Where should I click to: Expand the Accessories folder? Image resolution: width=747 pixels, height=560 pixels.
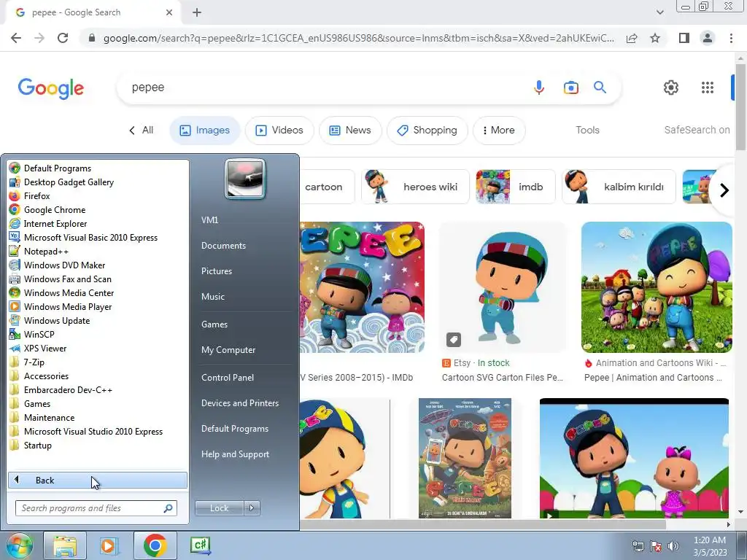pos(39,376)
